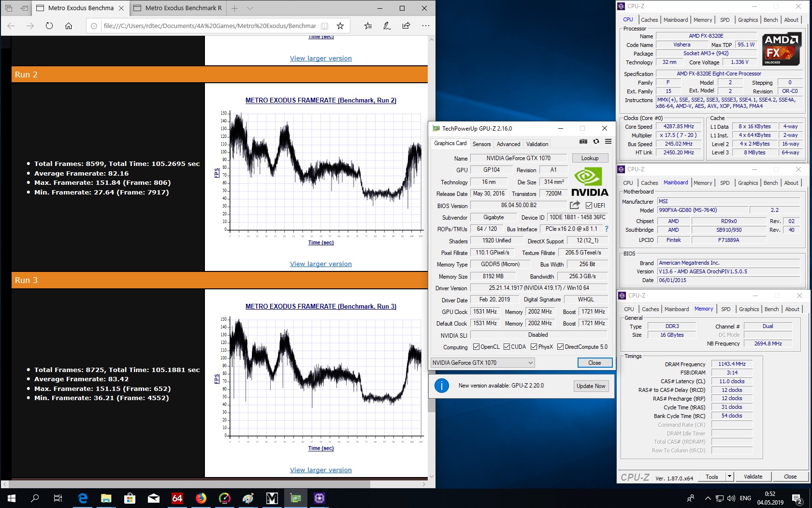Click the GPU-Z refresh icon

pos(596,141)
